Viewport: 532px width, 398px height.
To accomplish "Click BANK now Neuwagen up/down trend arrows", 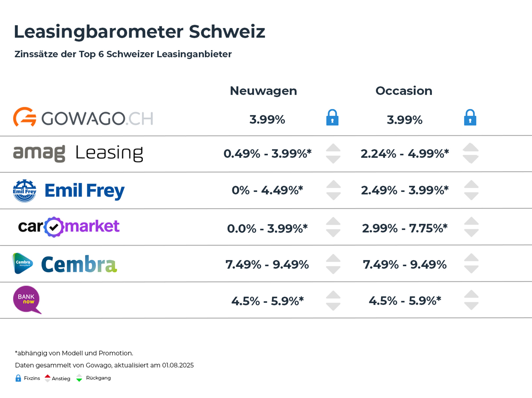I will tap(333, 301).
